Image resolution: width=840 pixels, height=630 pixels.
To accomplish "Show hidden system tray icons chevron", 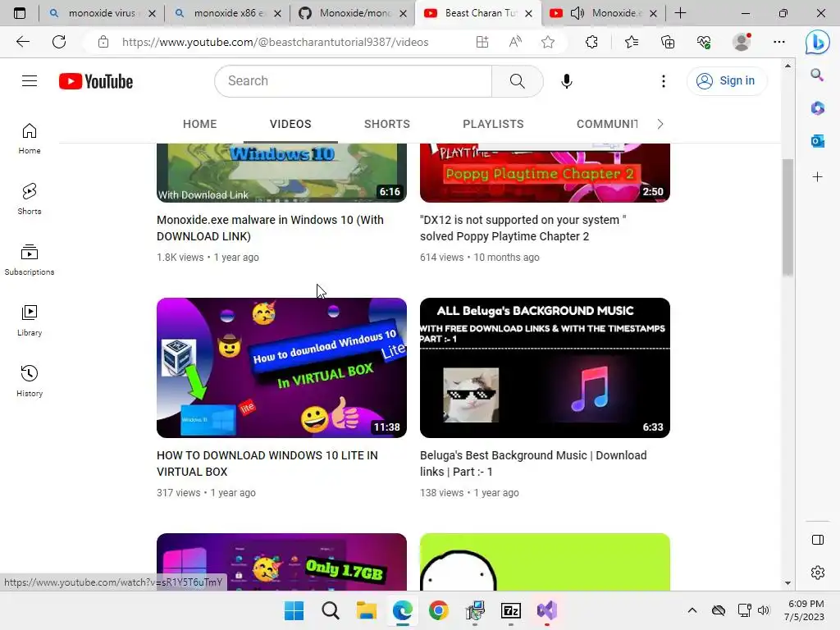I will click(x=692, y=610).
